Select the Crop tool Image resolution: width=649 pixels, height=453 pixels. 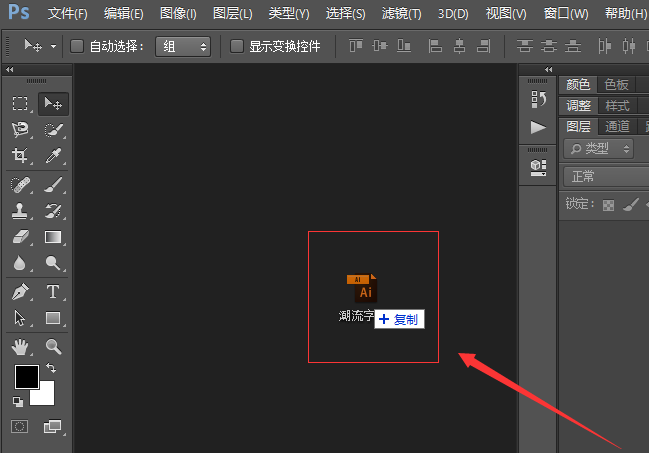pyautogui.click(x=20, y=155)
